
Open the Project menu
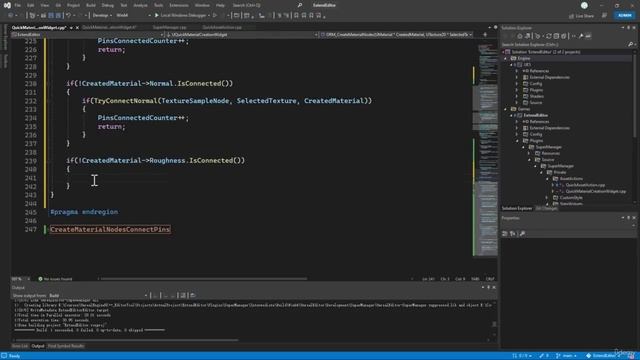73,5
